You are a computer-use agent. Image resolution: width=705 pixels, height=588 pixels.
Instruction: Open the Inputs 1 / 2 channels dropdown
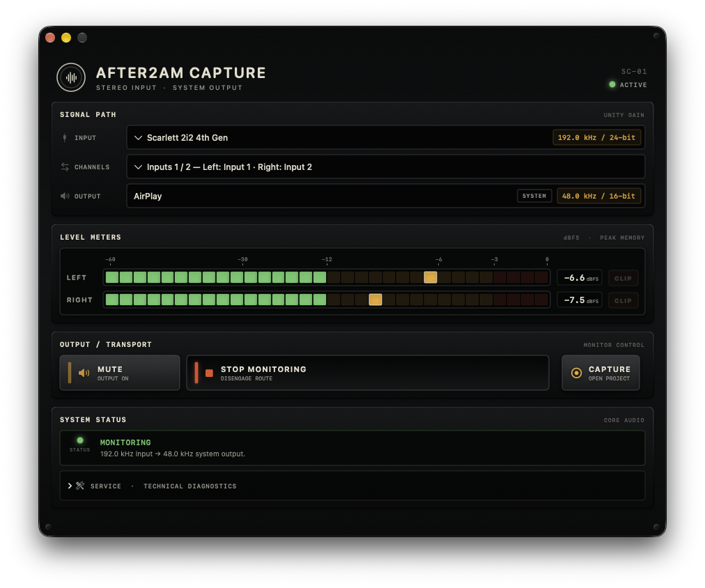pyautogui.click(x=386, y=167)
